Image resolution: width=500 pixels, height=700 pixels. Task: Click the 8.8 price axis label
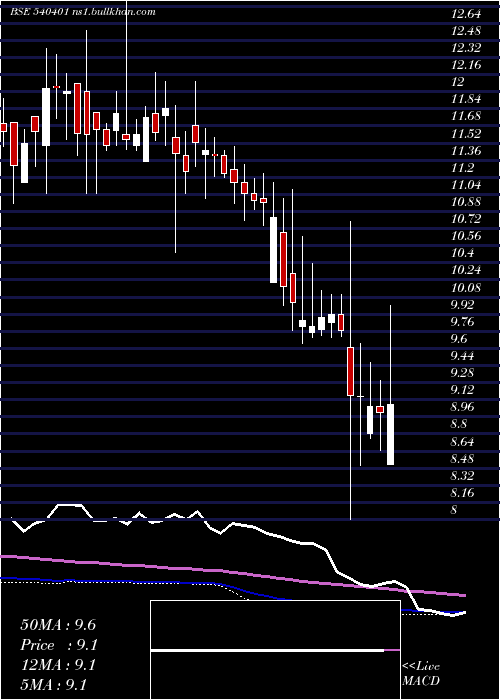459,424
